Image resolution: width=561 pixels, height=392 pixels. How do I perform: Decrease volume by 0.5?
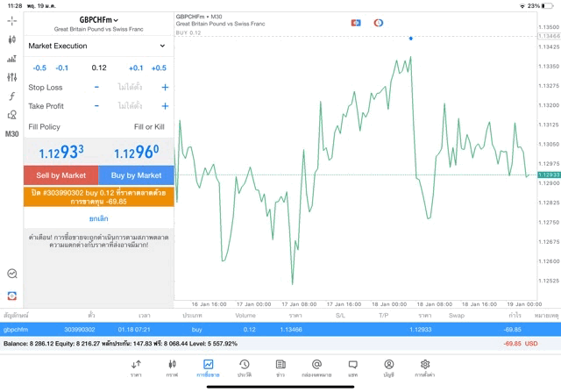39,68
